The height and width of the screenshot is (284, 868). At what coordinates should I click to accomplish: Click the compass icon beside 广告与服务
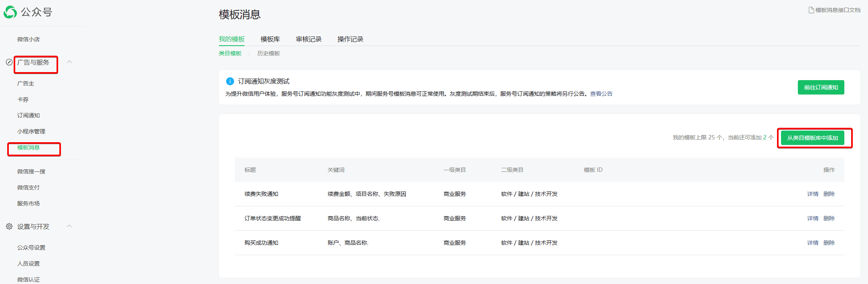pos(9,62)
